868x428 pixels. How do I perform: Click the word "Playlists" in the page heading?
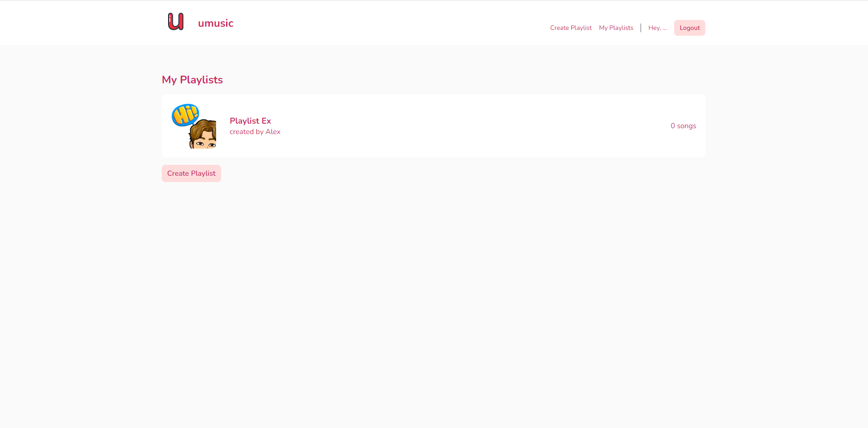(x=201, y=80)
